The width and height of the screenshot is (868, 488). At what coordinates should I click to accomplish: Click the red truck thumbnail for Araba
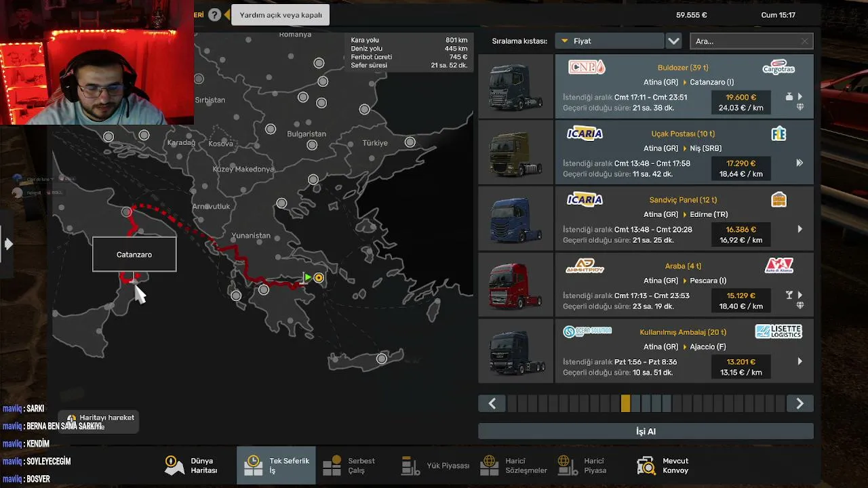(516, 285)
